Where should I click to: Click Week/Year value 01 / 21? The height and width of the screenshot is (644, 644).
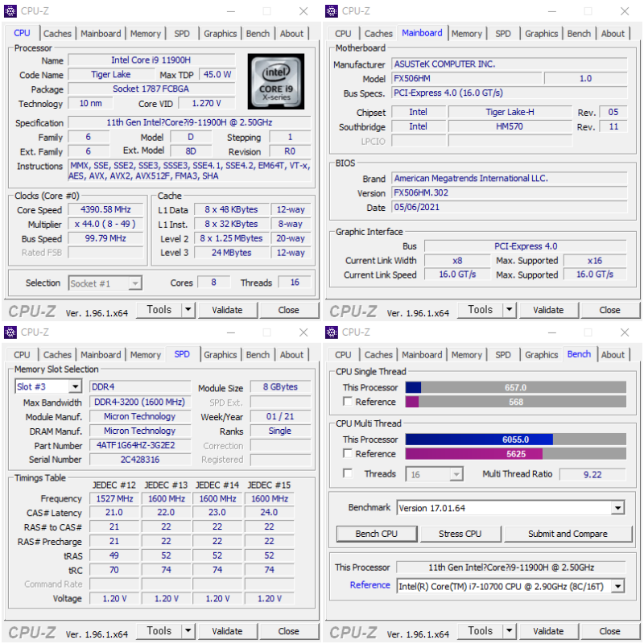(x=280, y=416)
